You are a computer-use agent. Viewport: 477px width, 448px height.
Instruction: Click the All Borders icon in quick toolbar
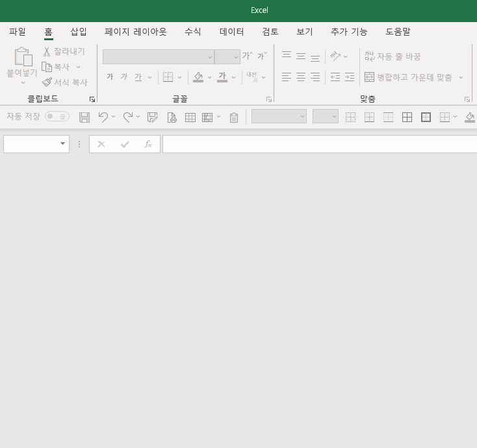point(407,117)
